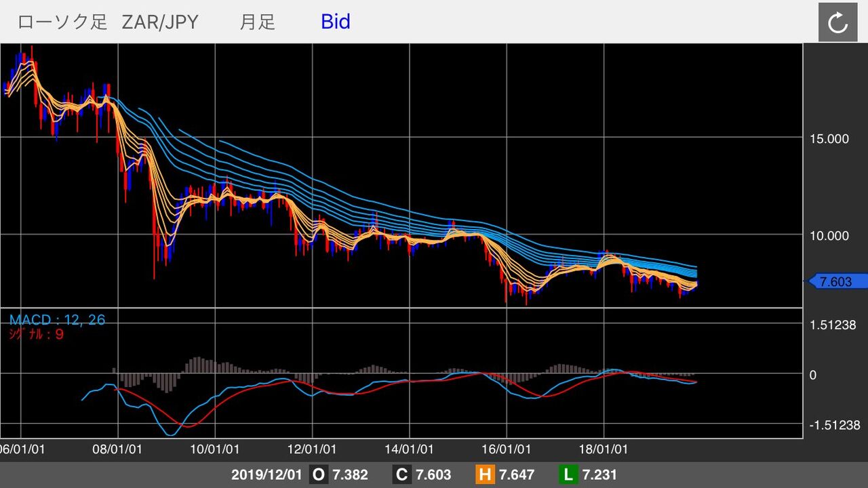This screenshot has height=488, width=868.
Task: Click the C close price badge
Action: point(401,475)
